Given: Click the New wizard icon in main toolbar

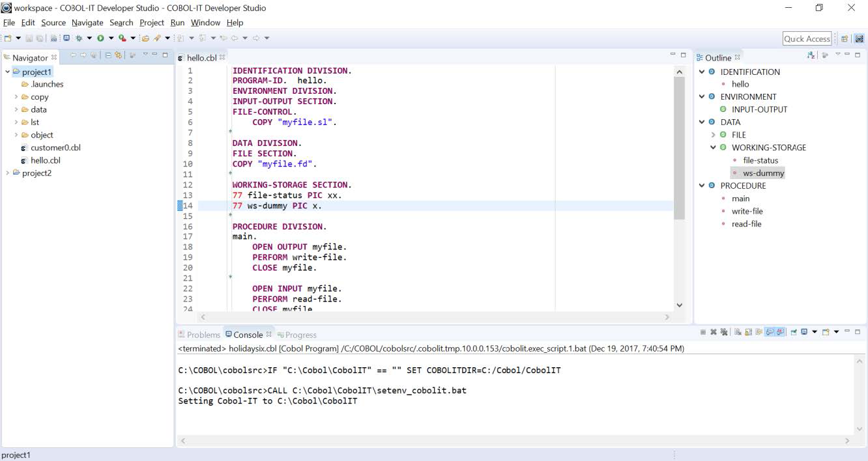Looking at the screenshot, I should point(8,38).
